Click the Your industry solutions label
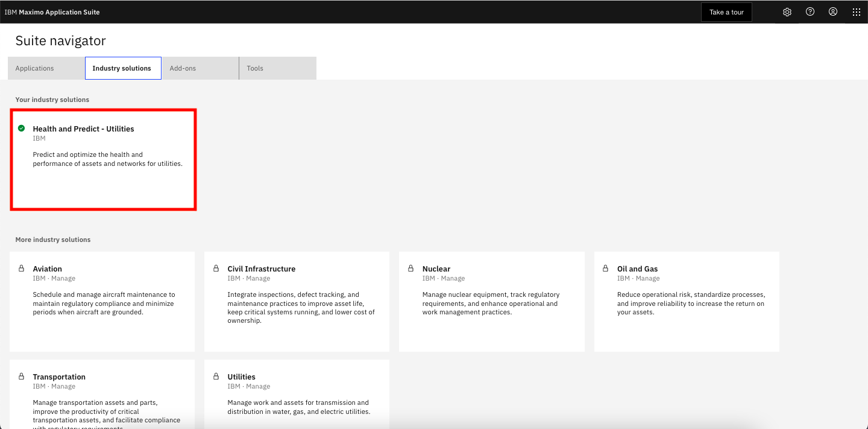The height and width of the screenshot is (429, 868). click(x=52, y=100)
